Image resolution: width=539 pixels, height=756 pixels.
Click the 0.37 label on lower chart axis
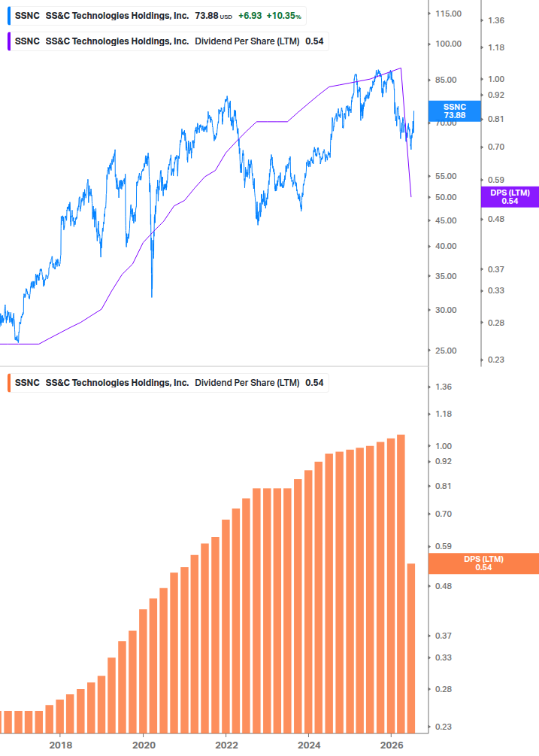[444, 636]
